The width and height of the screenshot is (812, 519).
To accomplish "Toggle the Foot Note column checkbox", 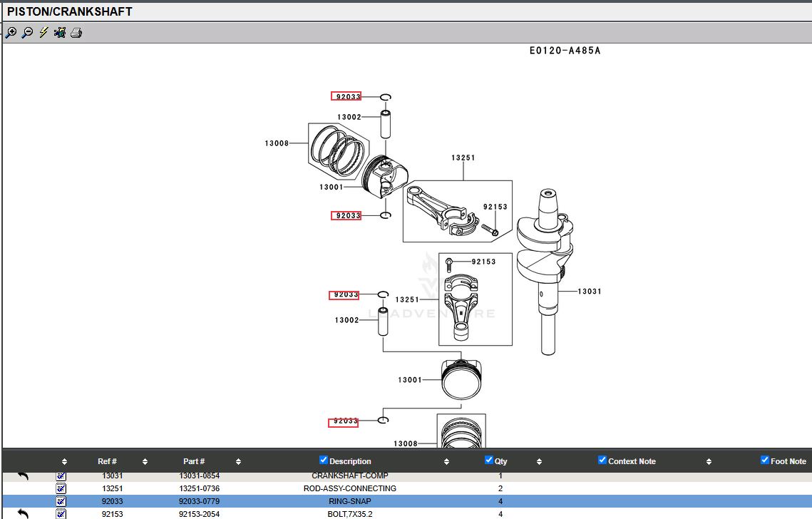I will pyautogui.click(x=765, y=460).
